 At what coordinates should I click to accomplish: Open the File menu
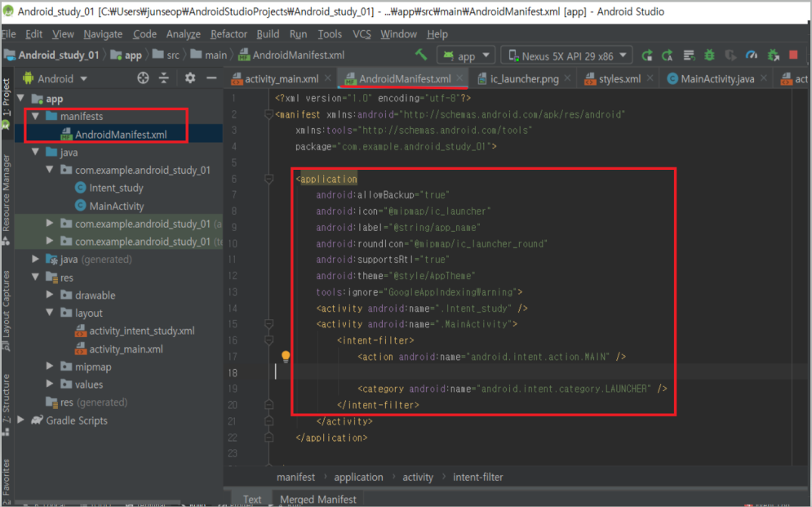tap(9, 34)
